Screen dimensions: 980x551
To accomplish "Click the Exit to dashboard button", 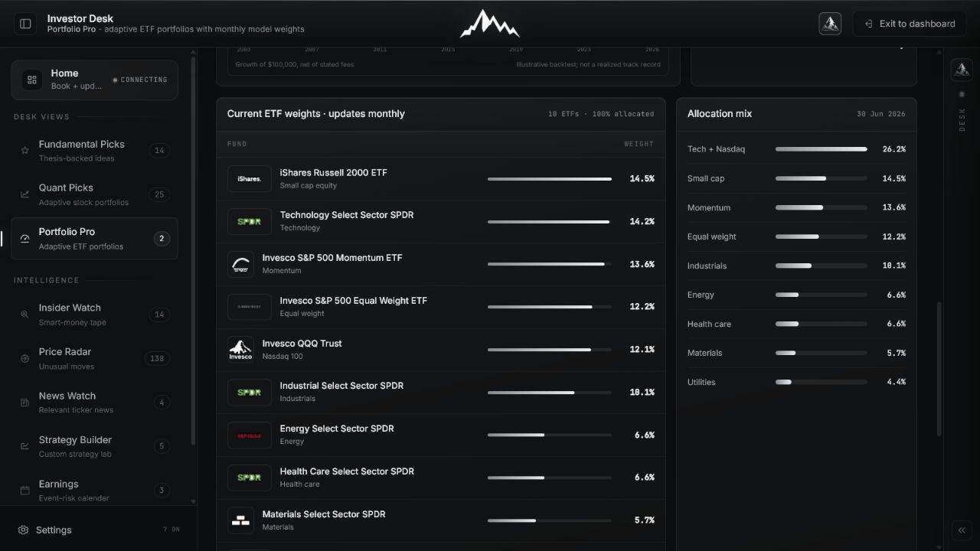I will pyautogui.click(x=910, y=24).
